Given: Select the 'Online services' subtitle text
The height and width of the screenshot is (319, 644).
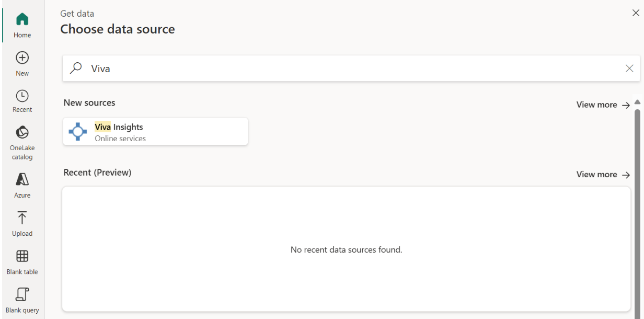Looking at the screenshot, I should click(120, 139).
